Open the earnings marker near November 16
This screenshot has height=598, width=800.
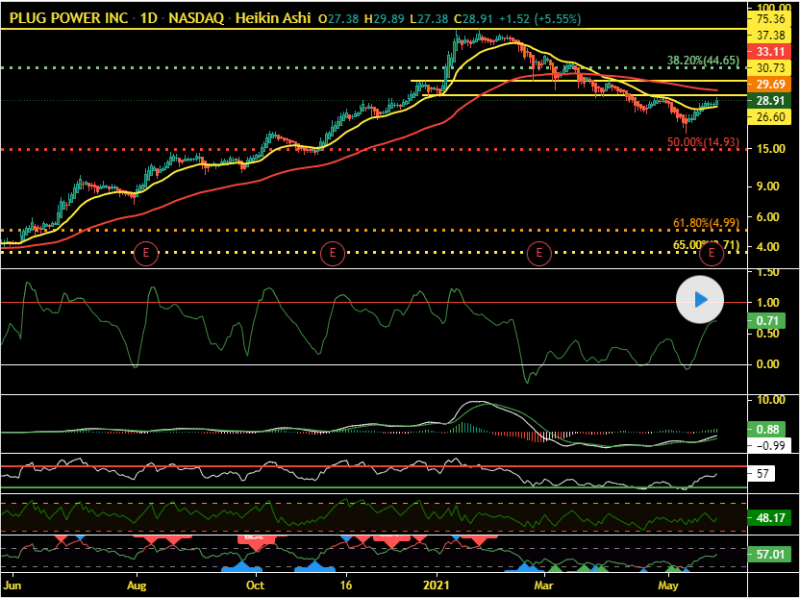333,254
